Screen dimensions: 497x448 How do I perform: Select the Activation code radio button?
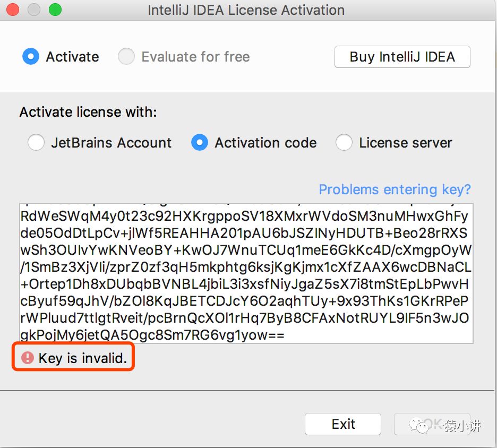coord(200,143)
